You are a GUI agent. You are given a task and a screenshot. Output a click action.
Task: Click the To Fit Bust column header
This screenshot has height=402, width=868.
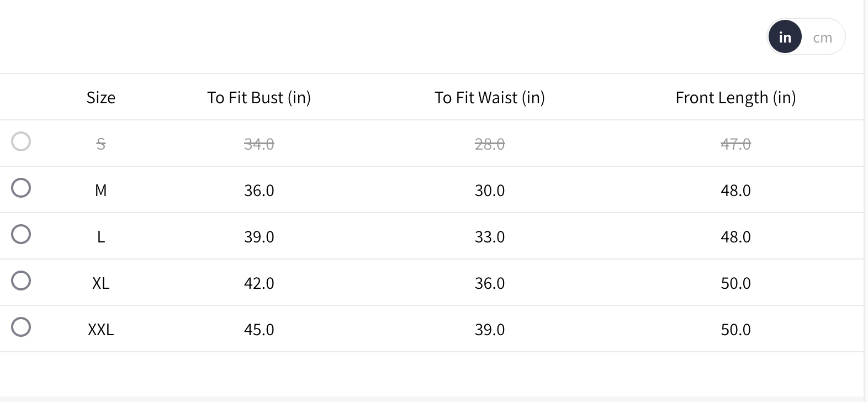tap(259, 98)
